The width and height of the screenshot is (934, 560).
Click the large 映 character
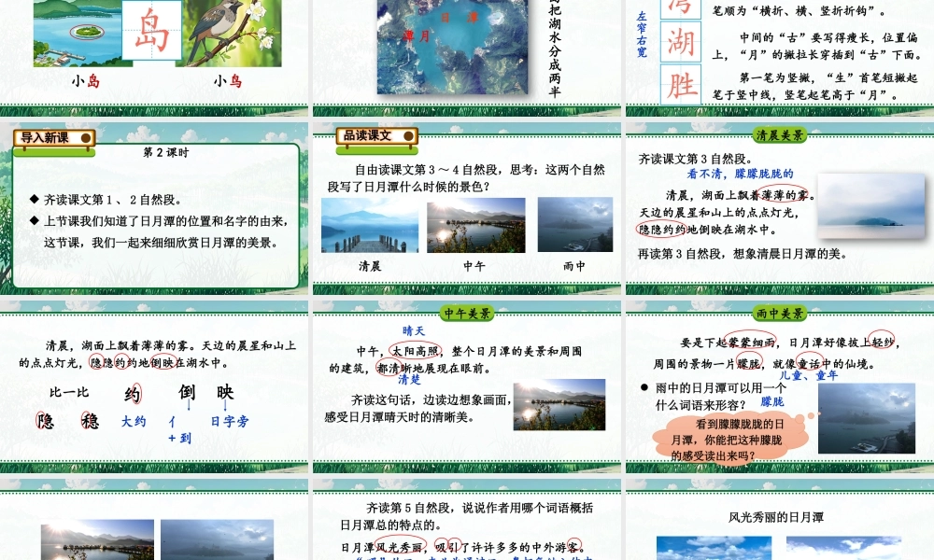225,392
